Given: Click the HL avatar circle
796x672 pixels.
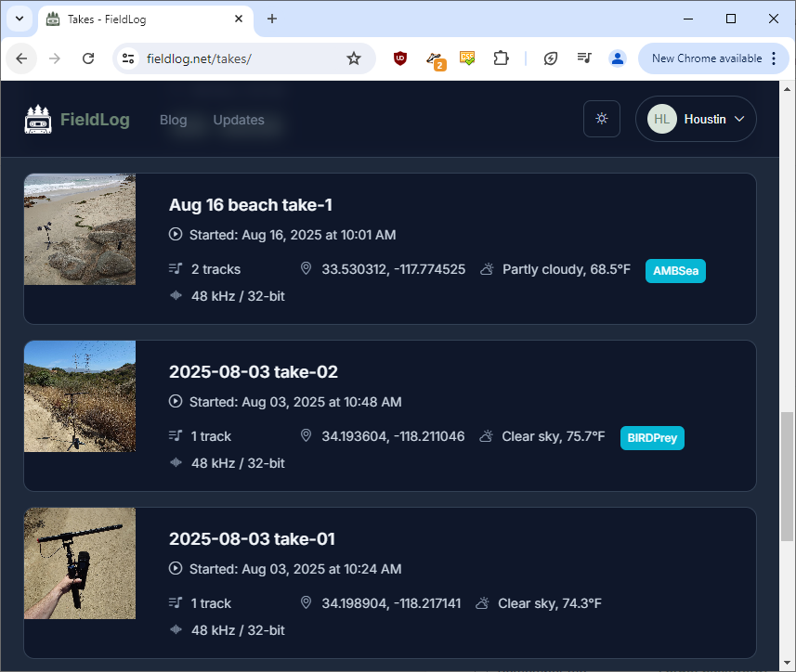Looking at the screenshot, I should point(661,119).
